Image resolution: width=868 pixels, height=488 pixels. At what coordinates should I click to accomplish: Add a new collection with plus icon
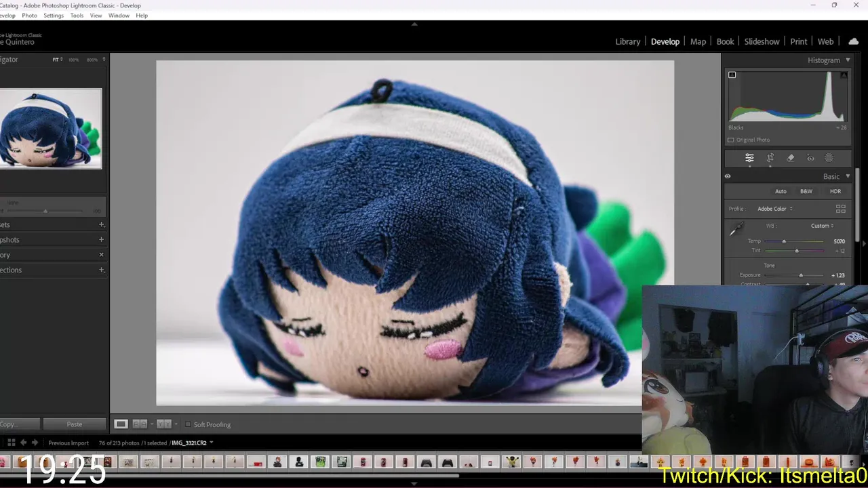click(x=102, y=270)
